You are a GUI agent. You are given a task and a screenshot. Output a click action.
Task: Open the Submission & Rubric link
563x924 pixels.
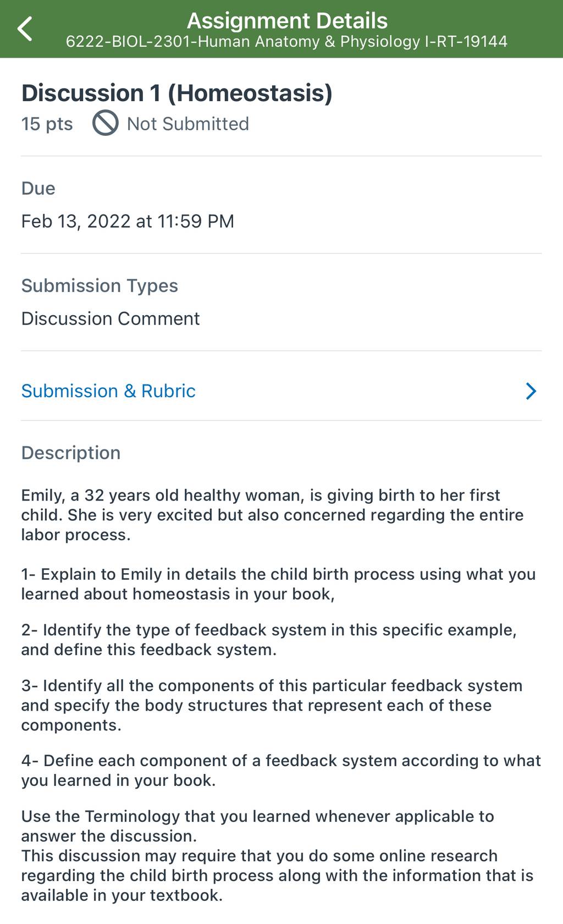click(x=108, y=391)
